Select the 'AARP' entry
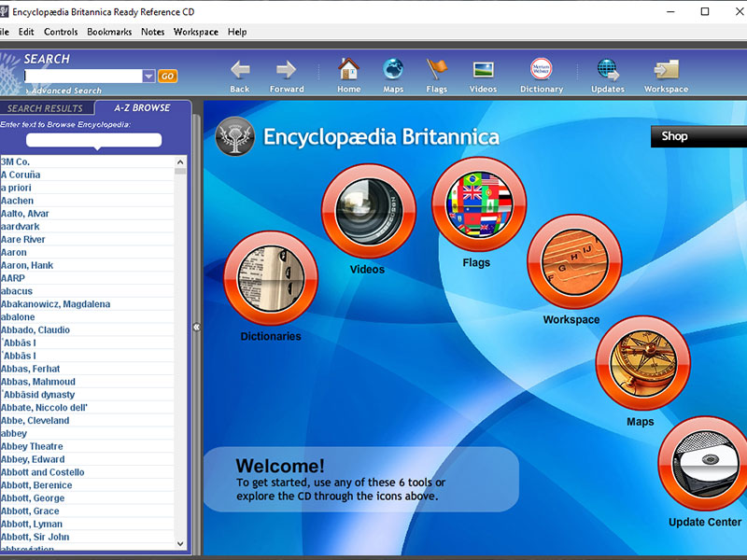 point(87,278)
